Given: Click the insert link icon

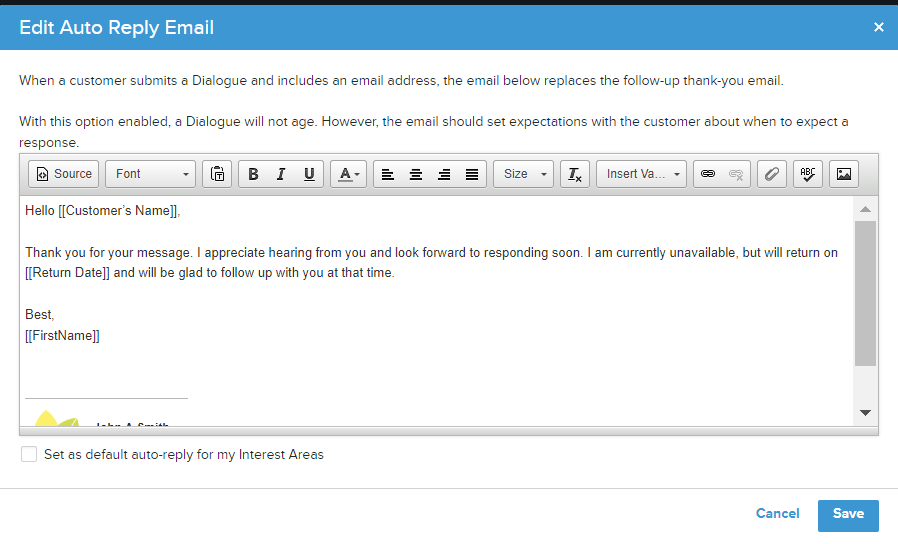Looking at the screenshot, I should pyautogui.click(x=708, y=174).
